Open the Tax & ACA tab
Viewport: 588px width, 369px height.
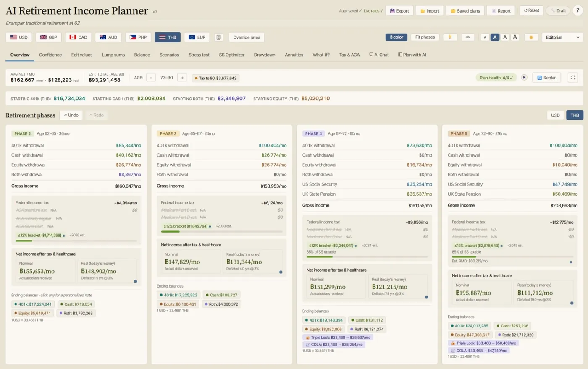[349, 55]
